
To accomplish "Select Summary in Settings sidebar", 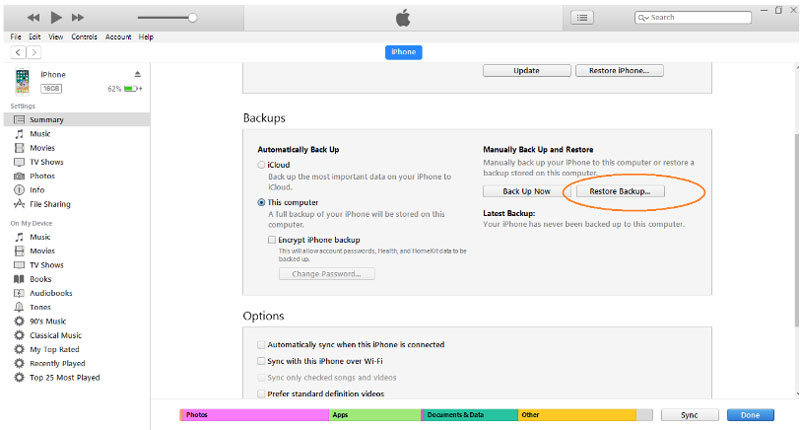I will coord(77,119).
